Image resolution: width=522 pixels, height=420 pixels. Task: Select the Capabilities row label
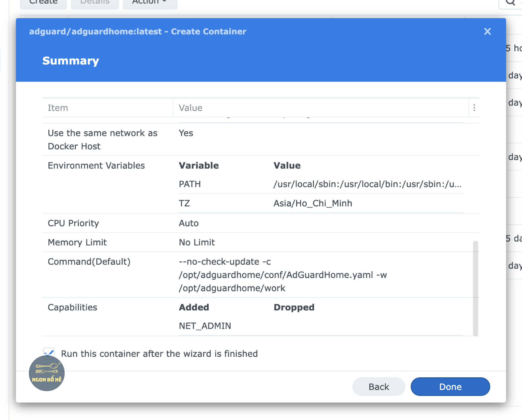point(72,307)
